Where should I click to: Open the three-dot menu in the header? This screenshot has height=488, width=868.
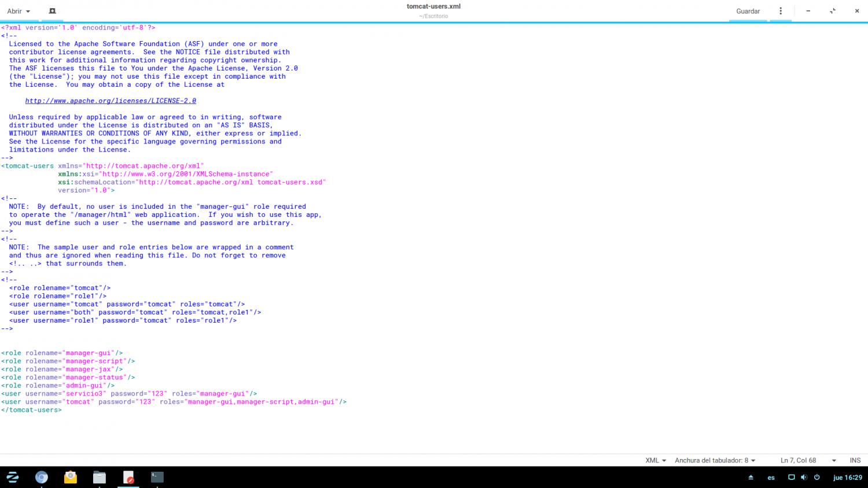[x=781, y=11]
